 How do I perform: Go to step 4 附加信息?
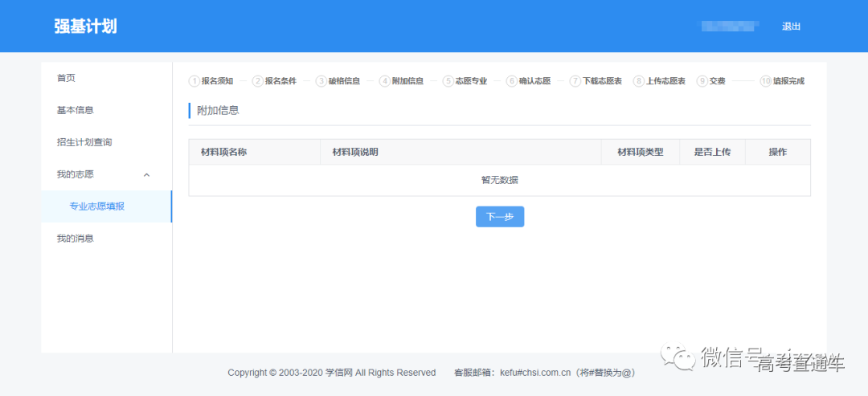pyautogui.click(x=401, y=81)
